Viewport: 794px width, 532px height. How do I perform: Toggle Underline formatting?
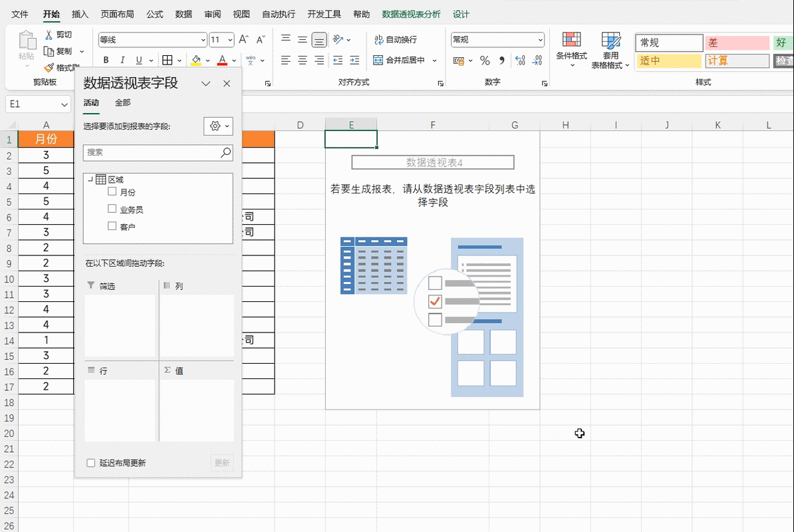139,61
